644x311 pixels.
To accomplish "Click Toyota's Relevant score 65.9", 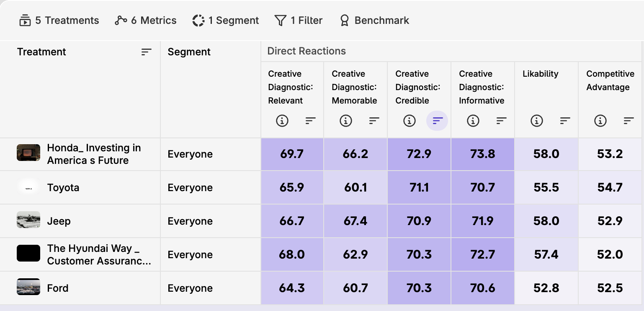I will (292, 188).
